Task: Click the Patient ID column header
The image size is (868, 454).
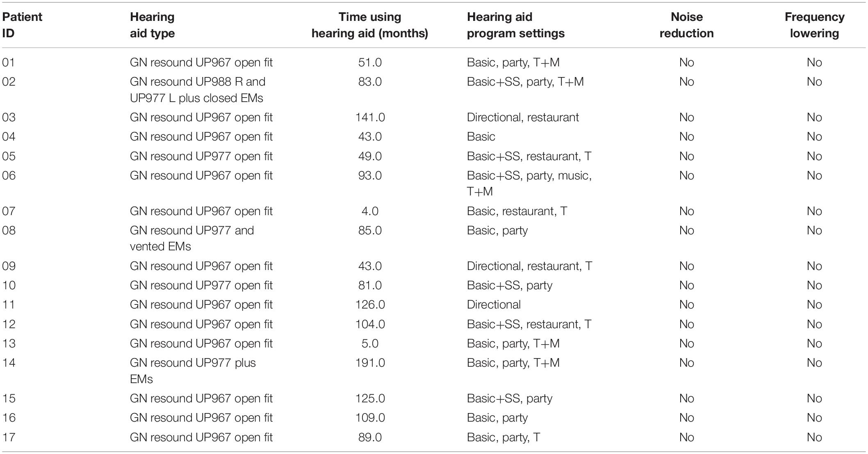Action: coord(22,25)
